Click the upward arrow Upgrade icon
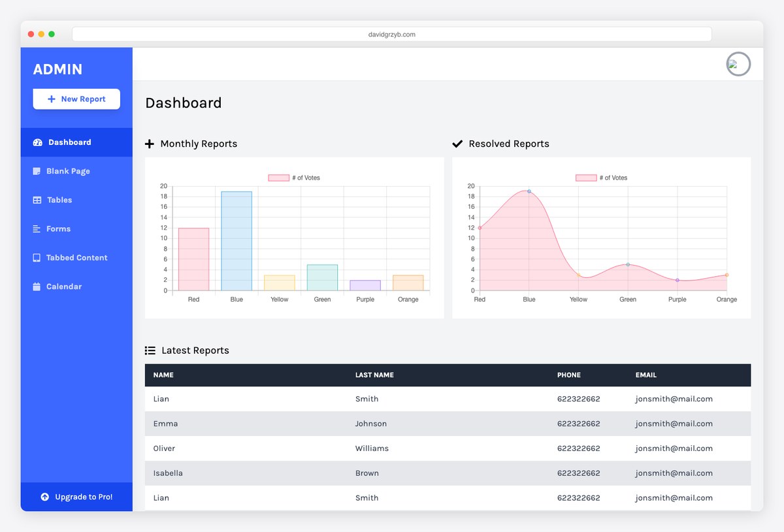The height and width of the screenshot is (532, 784). coord(44,497)
